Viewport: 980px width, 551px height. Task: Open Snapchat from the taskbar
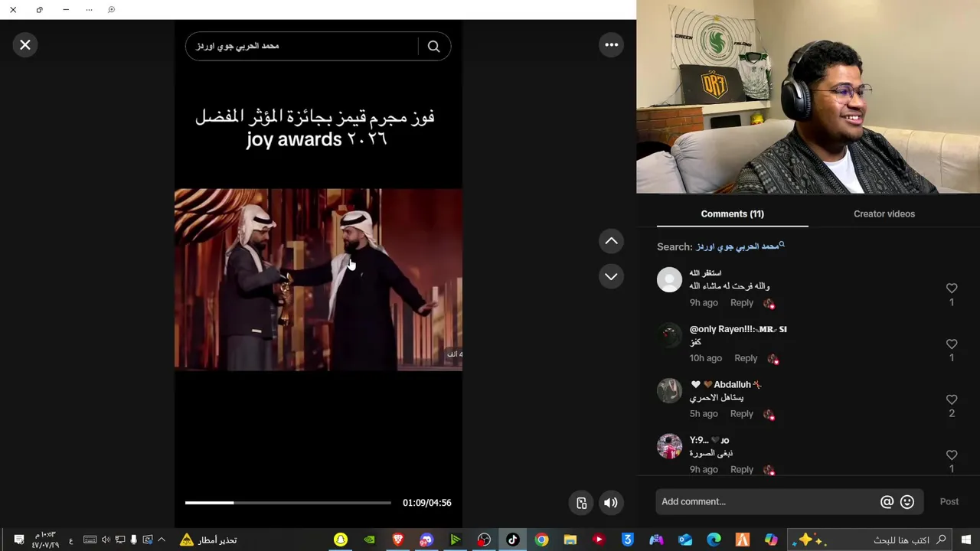(341, 540)
